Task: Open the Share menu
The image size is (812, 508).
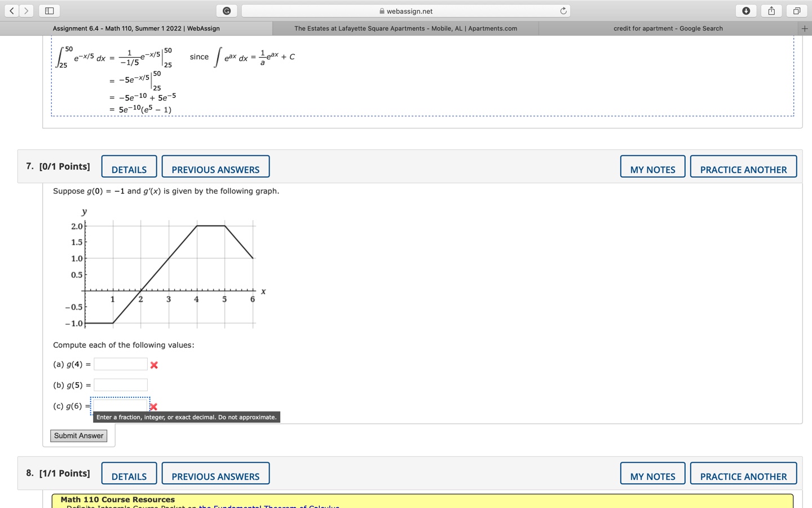Action: point(771,10)
